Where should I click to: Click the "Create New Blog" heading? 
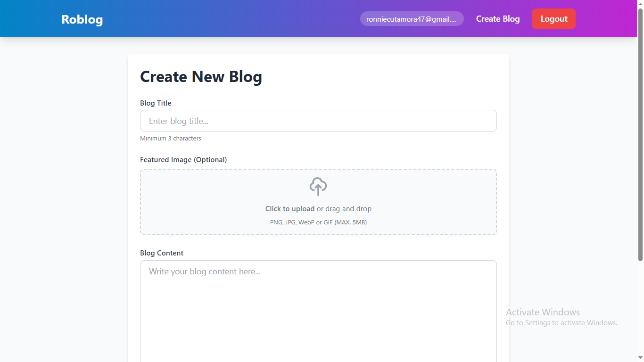[201, 77]
